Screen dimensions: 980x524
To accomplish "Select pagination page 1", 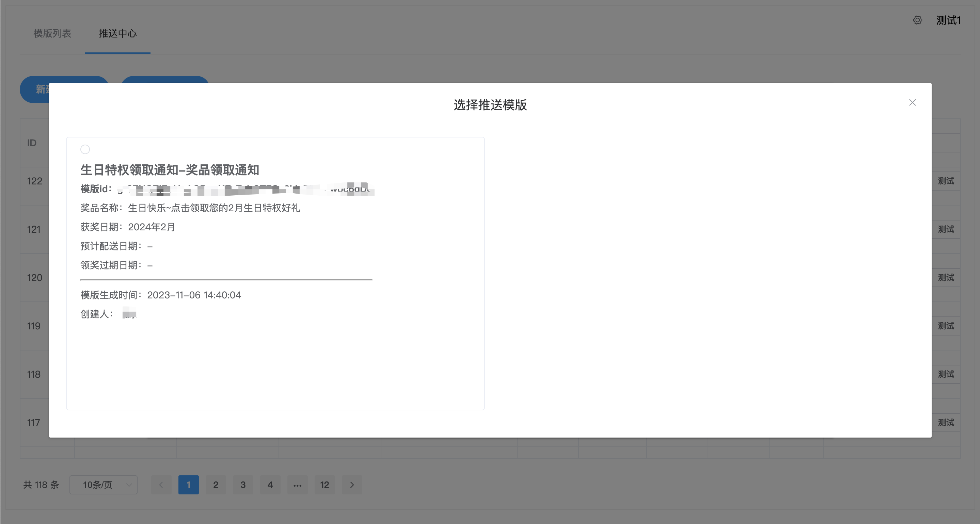I will coord(189,485).
